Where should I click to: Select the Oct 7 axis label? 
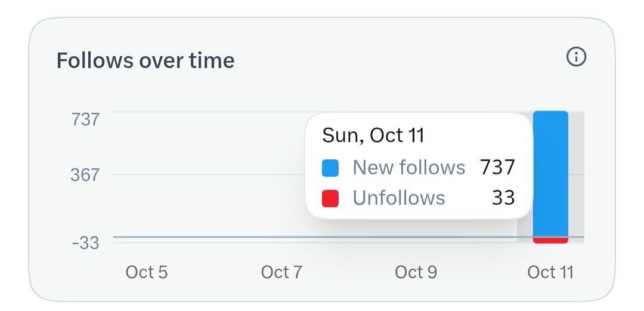pos(281,272)
